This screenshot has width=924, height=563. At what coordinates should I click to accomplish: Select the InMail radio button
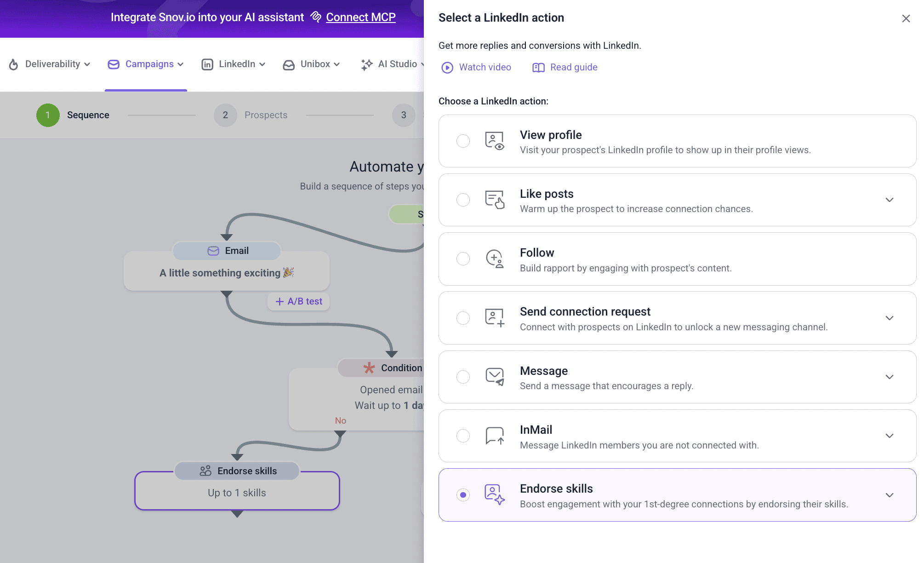tap(463, 436)
